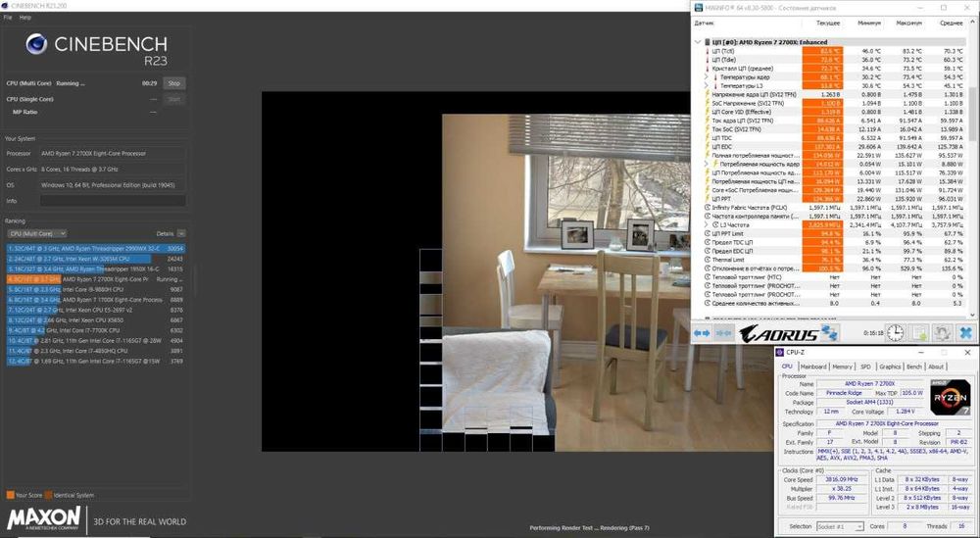980x538 pixels.
Task: Click the Infinity Fabric Частота (FCLK) row
Action: pyautogui.click(x=833, y=208)
